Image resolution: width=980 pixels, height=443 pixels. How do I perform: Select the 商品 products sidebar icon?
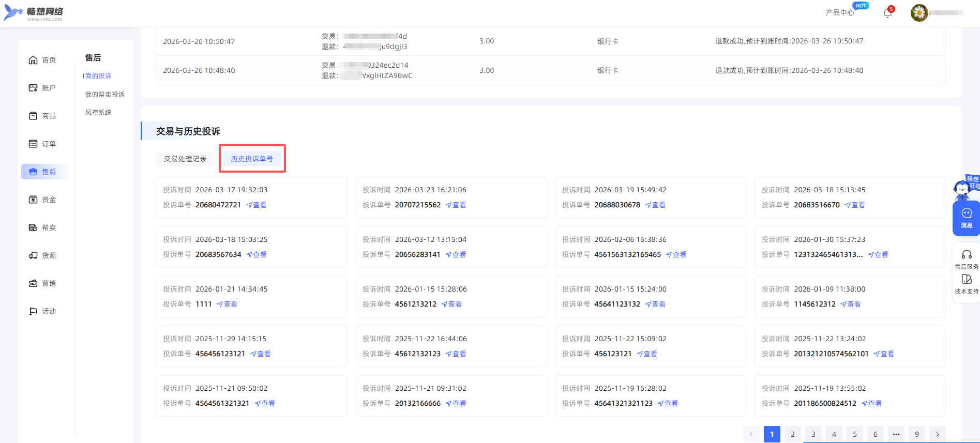pos(33,116)
